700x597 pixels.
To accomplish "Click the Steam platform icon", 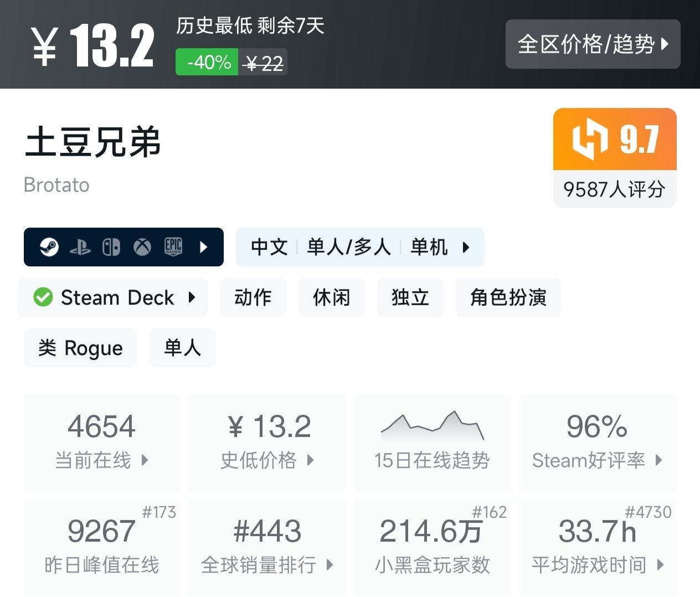I will click(x=49, y=247).
